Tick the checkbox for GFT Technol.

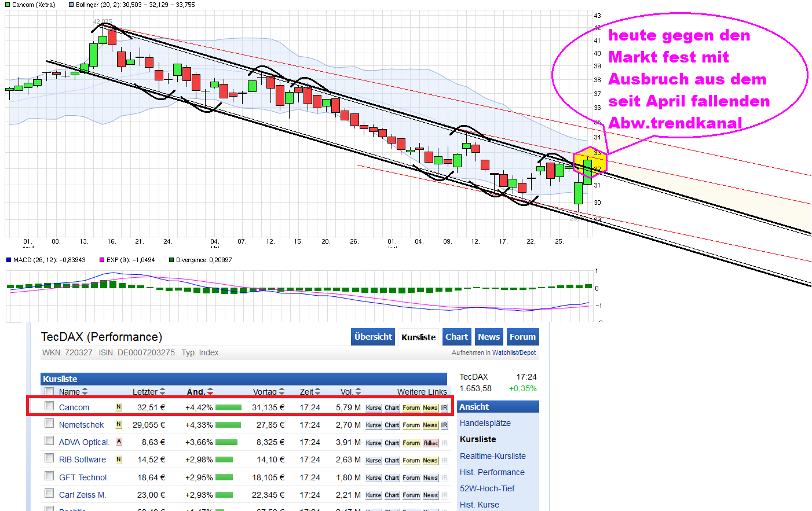pos(49,476)
